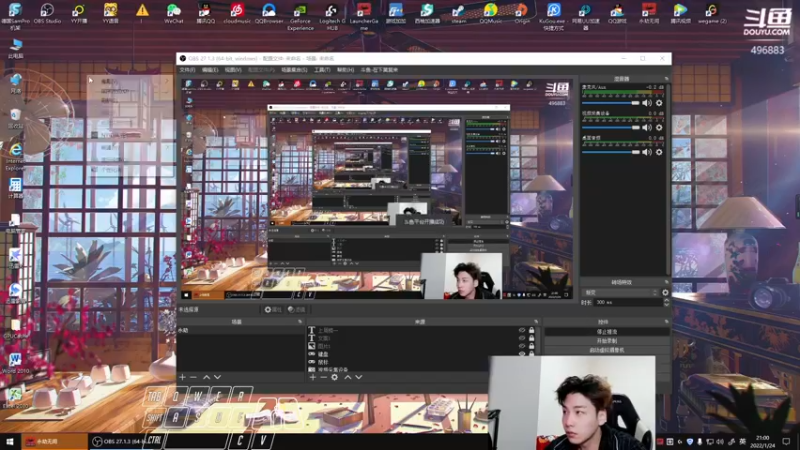Screen dimensions: 800x450
Task: Open the Scene Collection (S) menu
Action: coord(294,70)
